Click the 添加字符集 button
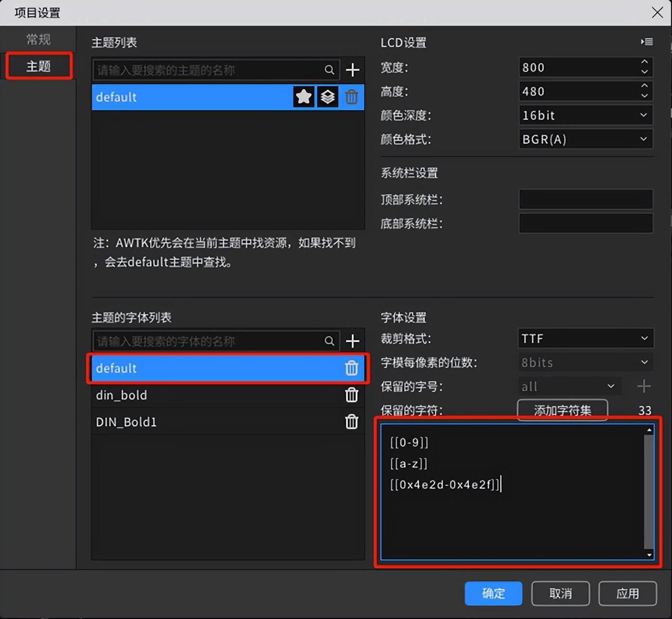672x619 pixels. (x=562, y=410)
